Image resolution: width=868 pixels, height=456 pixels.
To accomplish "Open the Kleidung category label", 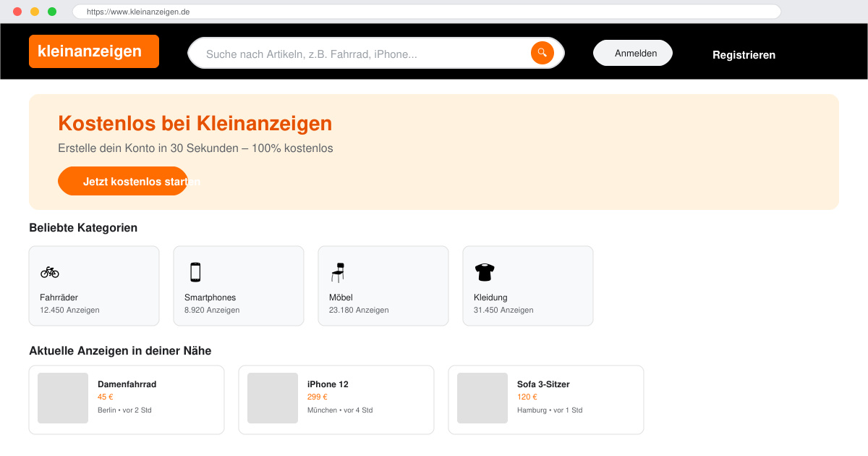I will [x=490, y=297].
